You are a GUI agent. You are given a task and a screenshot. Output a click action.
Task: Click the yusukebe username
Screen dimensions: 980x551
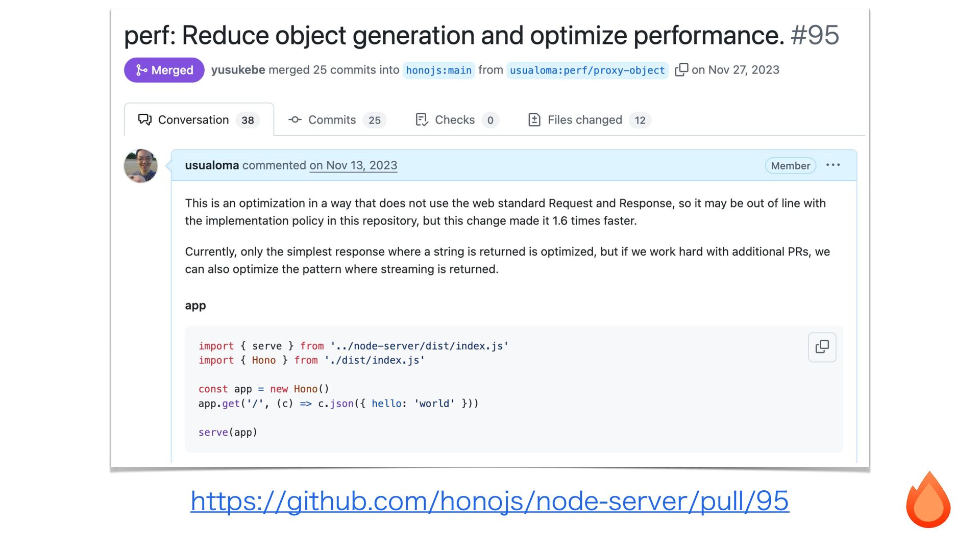tap(238, 70)
